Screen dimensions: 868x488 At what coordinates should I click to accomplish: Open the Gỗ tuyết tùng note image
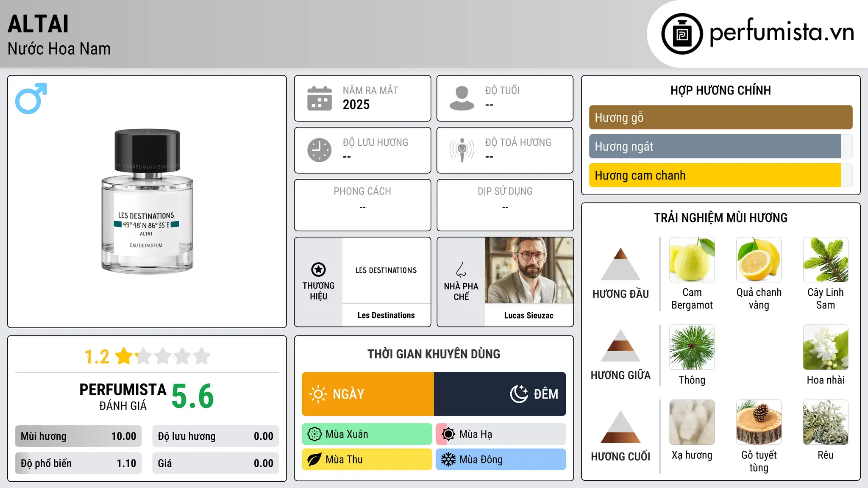click(759, 422)
